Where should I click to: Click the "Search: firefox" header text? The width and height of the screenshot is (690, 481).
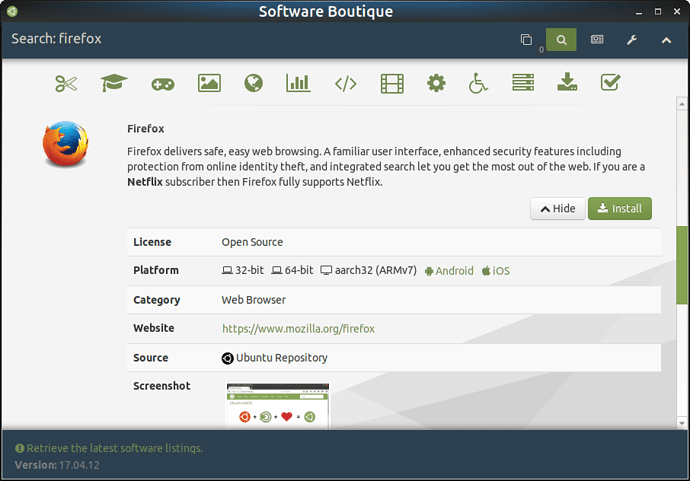point(56,39)
